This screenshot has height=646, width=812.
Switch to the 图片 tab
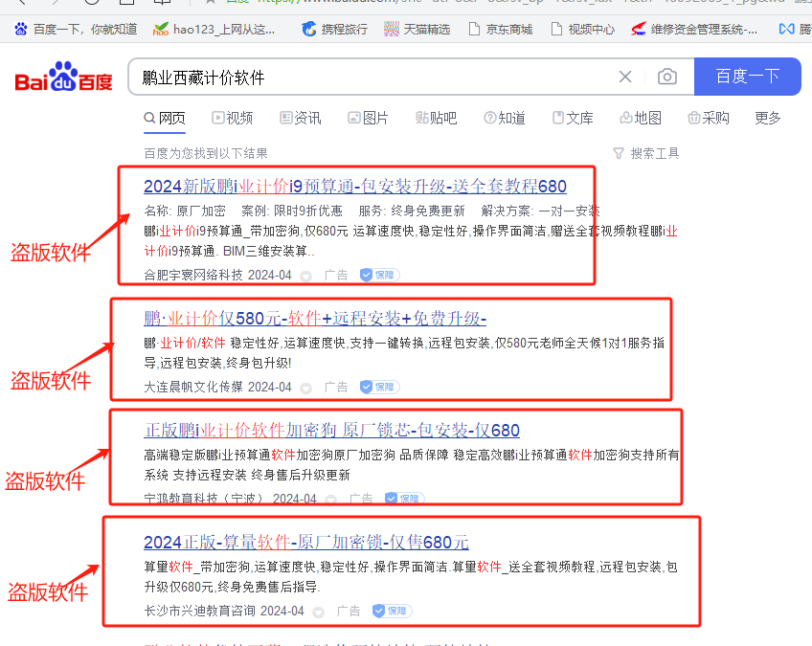(372, 118)
